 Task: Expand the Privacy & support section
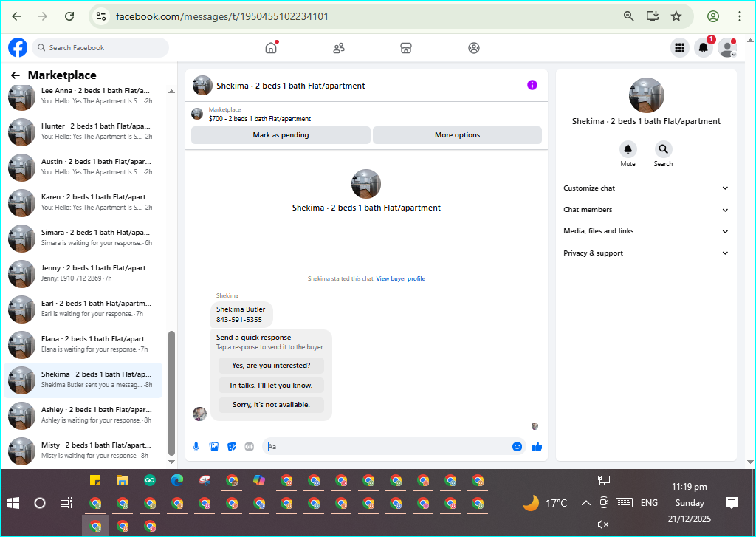[x=646, y=253]
